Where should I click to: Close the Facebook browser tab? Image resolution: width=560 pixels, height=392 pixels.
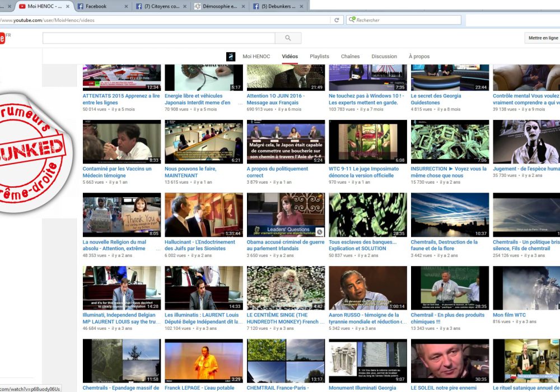tap(126, 6)
